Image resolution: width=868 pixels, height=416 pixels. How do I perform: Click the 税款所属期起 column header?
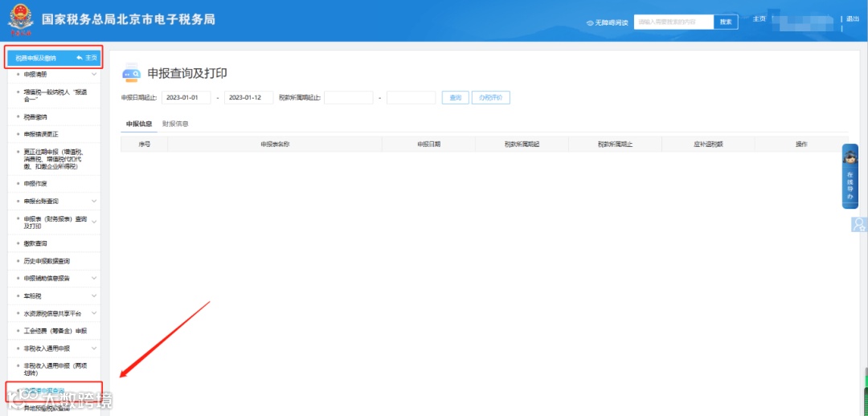522,144
